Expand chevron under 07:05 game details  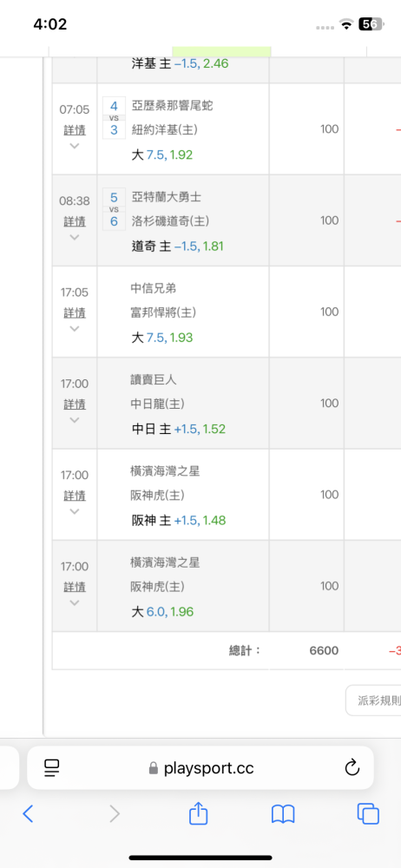click(75, 146)
